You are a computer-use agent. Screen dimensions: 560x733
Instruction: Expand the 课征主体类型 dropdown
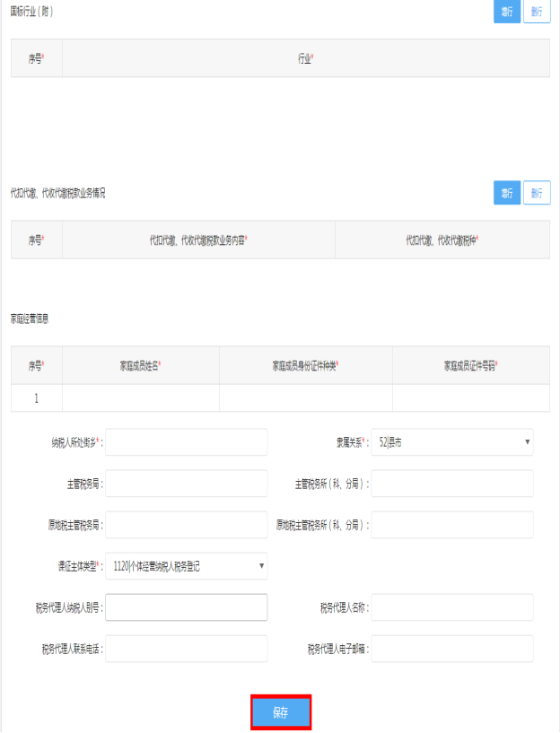(187, 566)
